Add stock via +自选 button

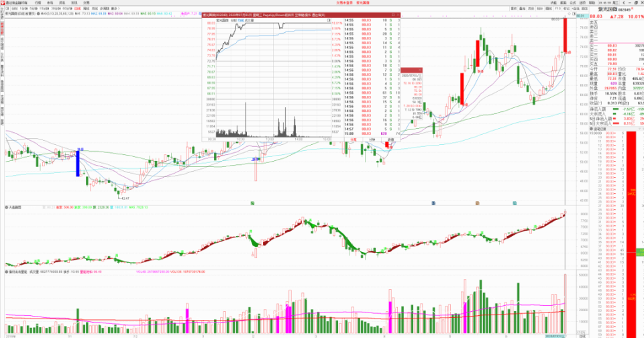(576, 9)
